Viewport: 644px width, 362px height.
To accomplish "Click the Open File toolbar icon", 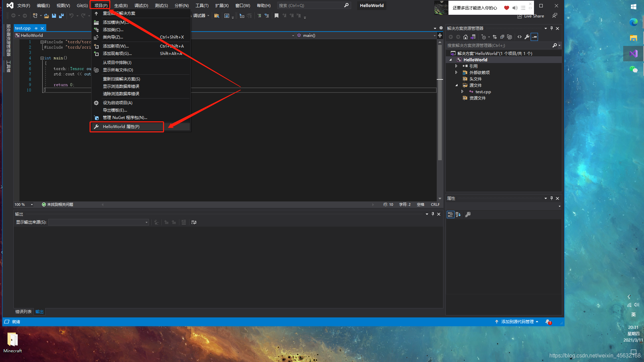I will tap(47, 16).
